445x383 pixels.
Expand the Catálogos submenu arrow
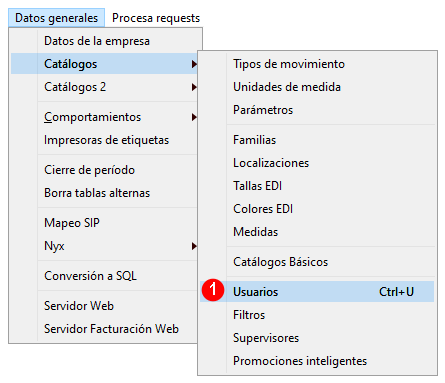click(x=194, y=64)
